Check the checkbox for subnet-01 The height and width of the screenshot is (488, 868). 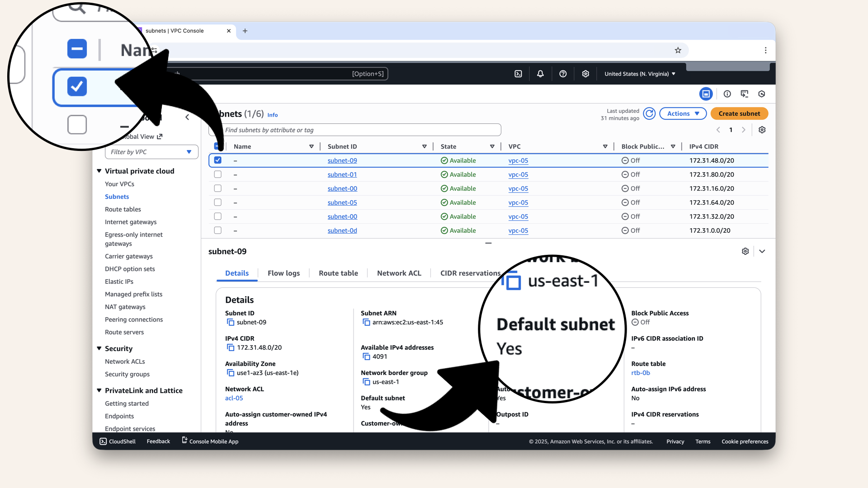[217, 174]
